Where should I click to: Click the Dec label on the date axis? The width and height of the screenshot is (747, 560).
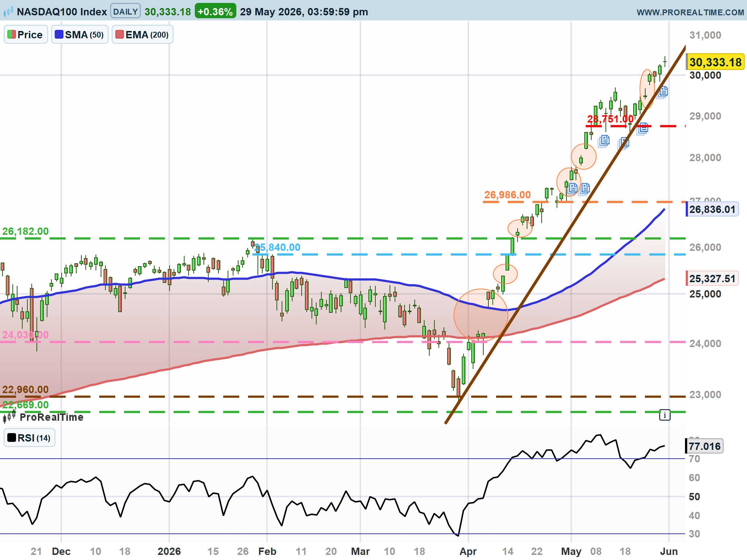[x=61, y=551]
